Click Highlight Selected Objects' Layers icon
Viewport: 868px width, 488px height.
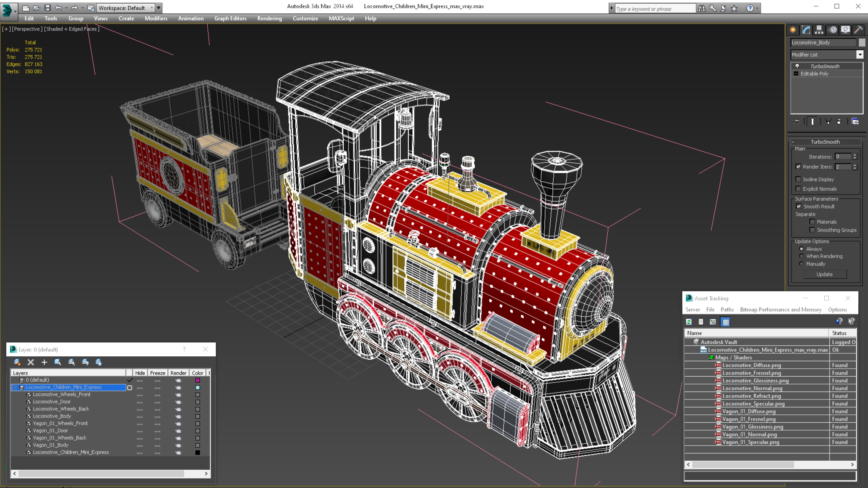coord(71,362)
